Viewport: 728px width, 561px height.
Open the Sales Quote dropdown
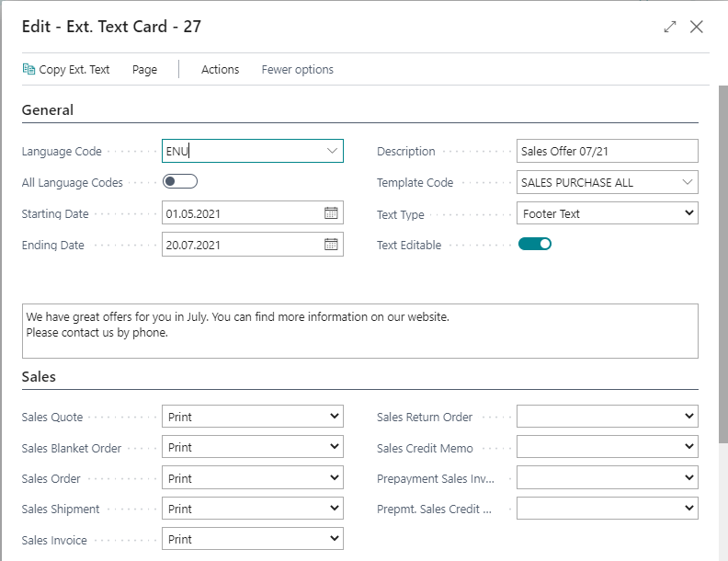click(253, 416)
